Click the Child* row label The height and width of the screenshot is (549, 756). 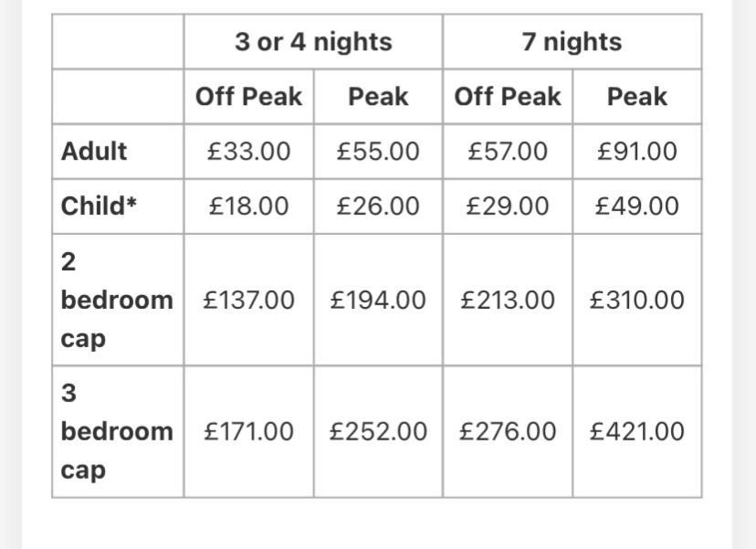(x=99, y=206)
